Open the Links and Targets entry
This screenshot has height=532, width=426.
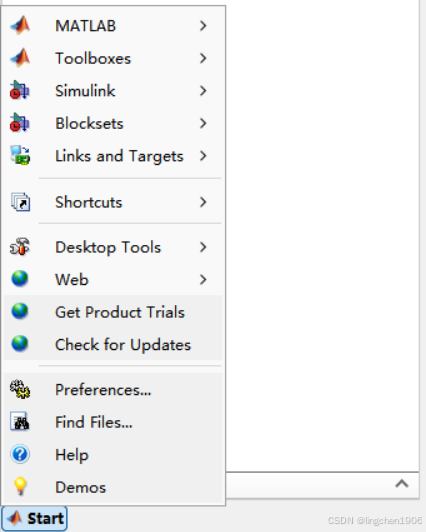(113, 156)
